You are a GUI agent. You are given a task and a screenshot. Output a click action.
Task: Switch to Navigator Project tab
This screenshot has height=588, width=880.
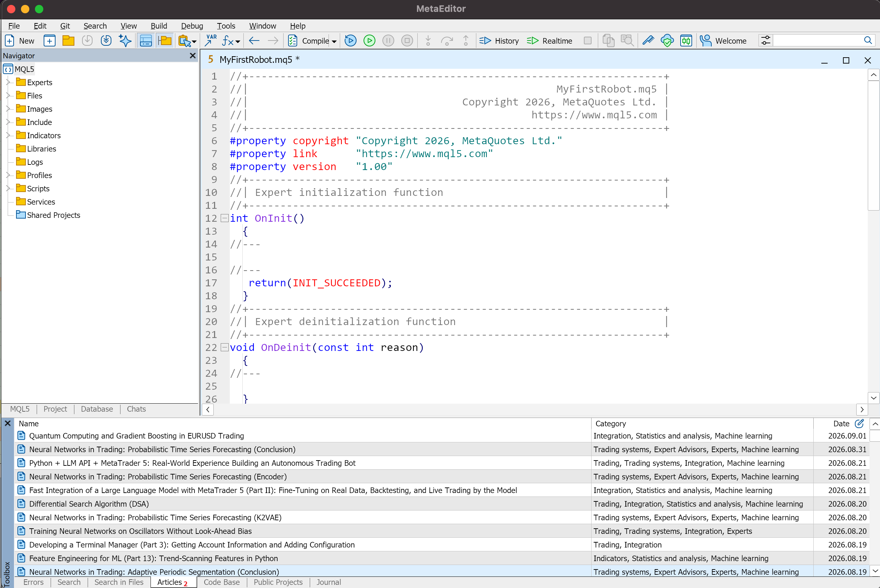[55, 409]
